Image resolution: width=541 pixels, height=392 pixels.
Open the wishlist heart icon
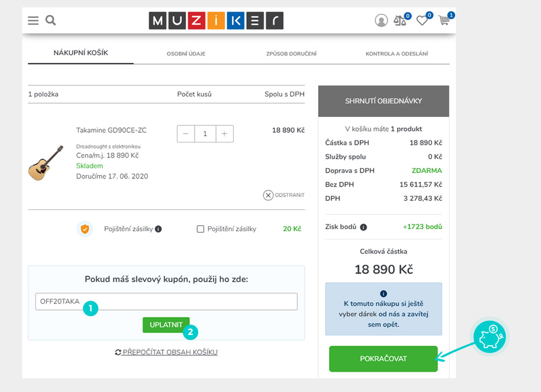click(x=421, y=21)
